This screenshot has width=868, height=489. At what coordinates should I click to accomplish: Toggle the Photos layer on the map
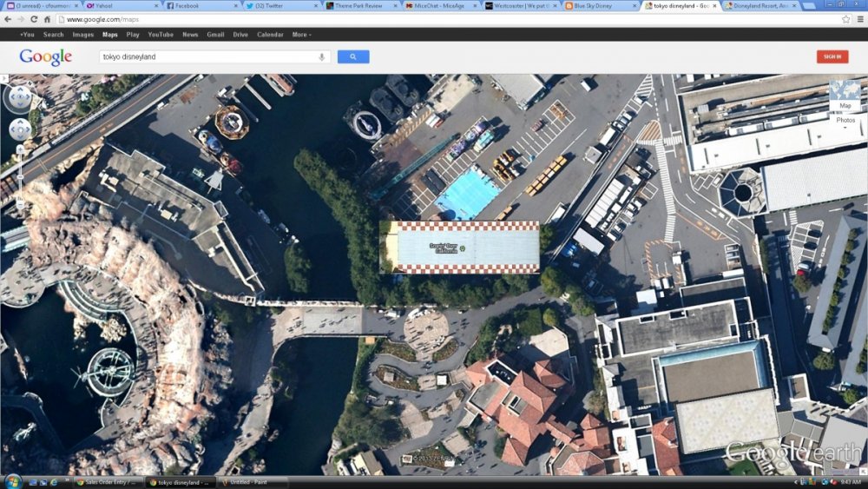[x=845, y=120]
